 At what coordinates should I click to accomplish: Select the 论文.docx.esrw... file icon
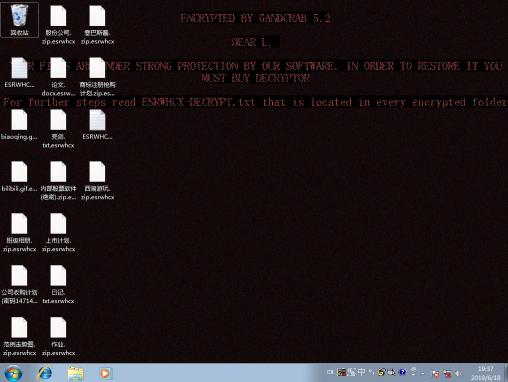58,77
